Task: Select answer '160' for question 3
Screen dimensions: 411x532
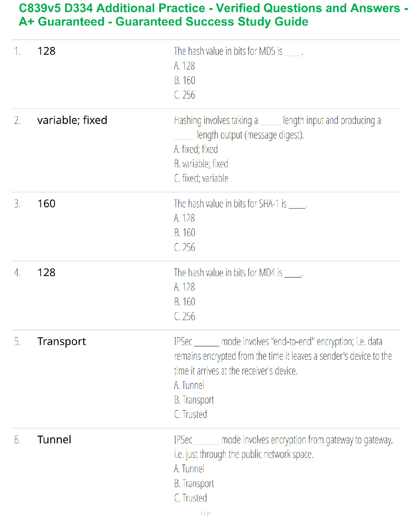Action: [x=46, y=204]
